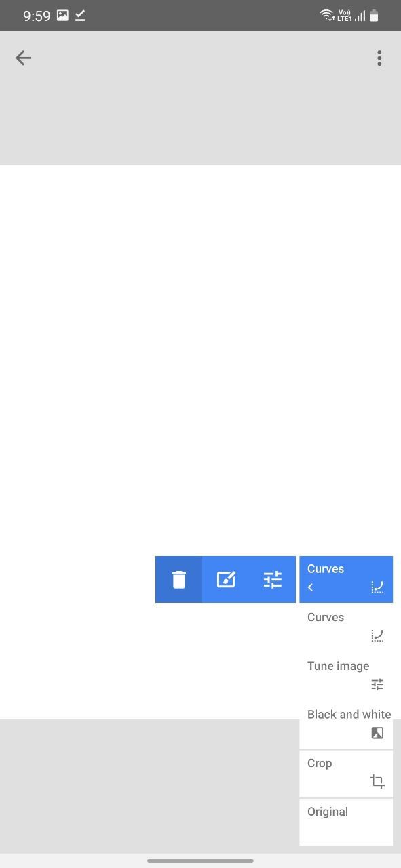Viewport: 401px width, 868px height.
Task: Open the edit brush mask icon
Action: tap(226, 580)
